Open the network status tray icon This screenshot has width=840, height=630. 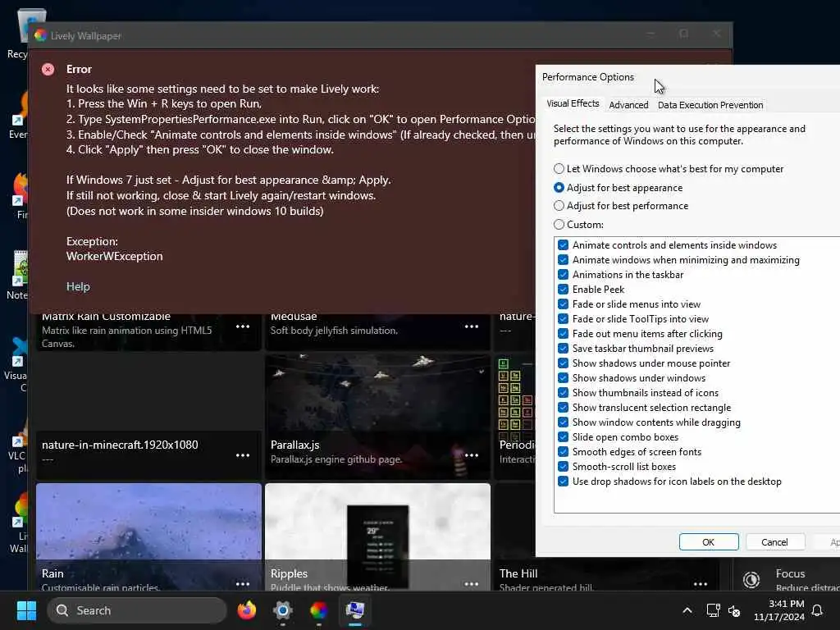(x=713, y=610)
